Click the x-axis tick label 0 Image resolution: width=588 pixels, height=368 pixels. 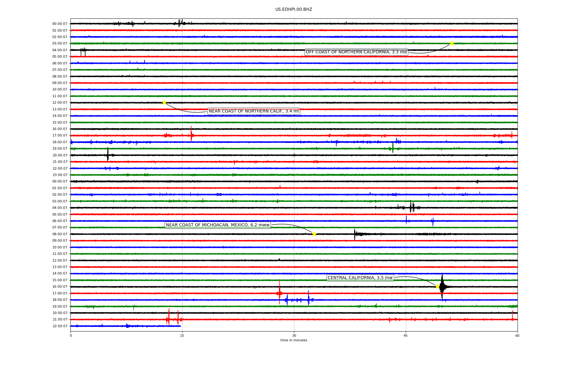(x=71, y=335)
